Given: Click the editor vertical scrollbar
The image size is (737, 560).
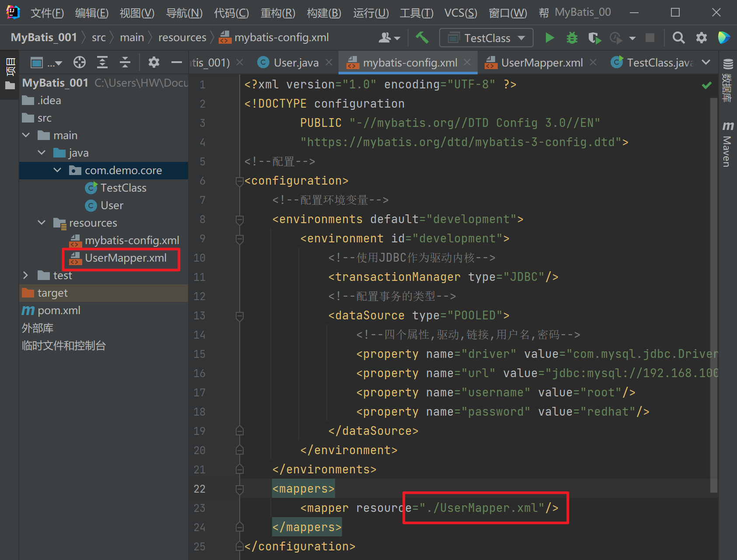Looking at the screenshot, I should (714, 289).
